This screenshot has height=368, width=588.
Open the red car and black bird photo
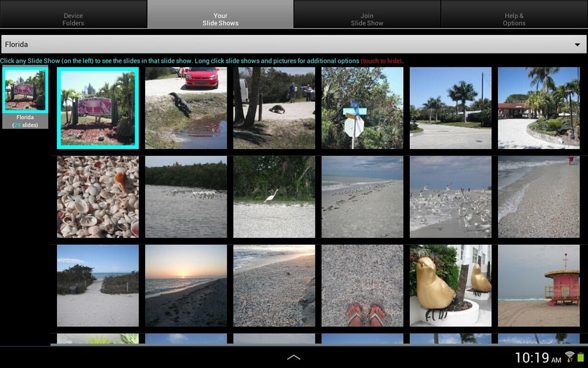click(186, 108)
